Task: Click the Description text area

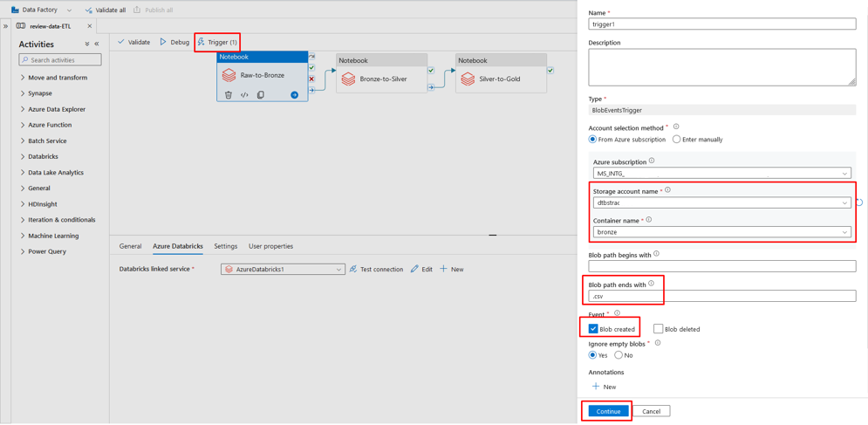Action: pos(722,67)
